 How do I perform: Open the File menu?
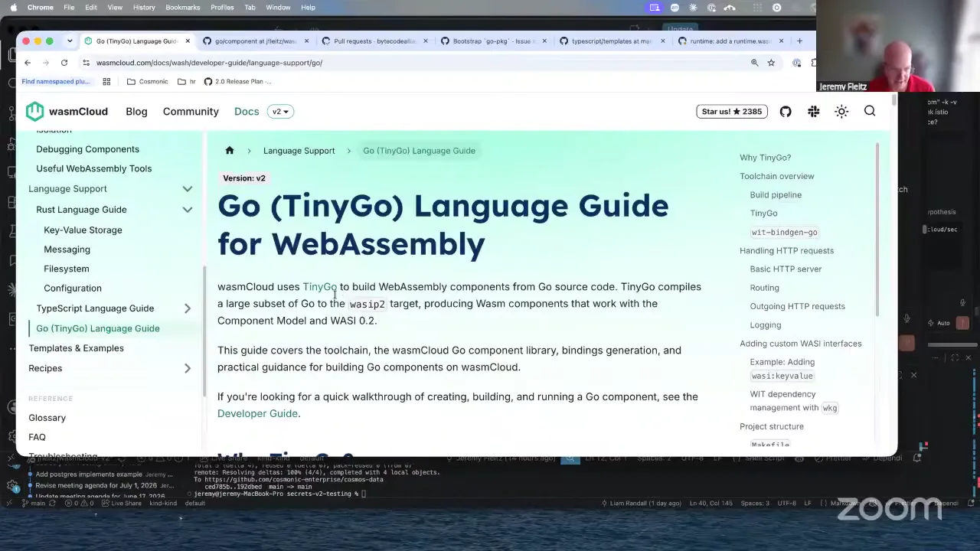(69, 8)
